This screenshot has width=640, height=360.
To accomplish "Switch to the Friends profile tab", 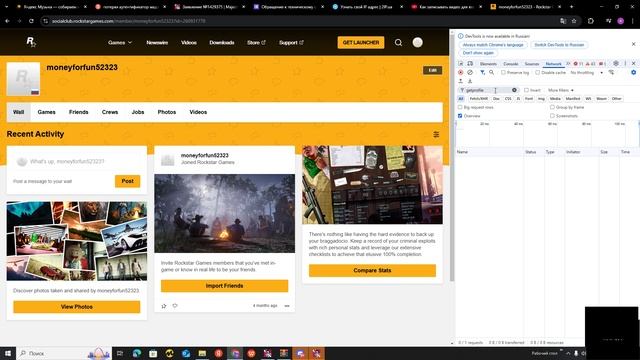I will coord(79,112).
